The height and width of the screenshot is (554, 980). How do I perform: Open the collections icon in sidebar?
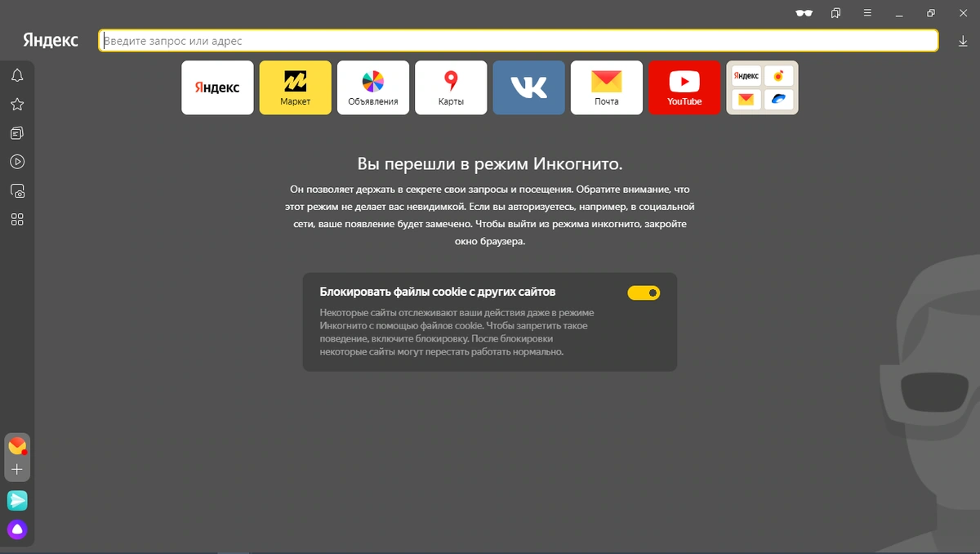[17, 132]
